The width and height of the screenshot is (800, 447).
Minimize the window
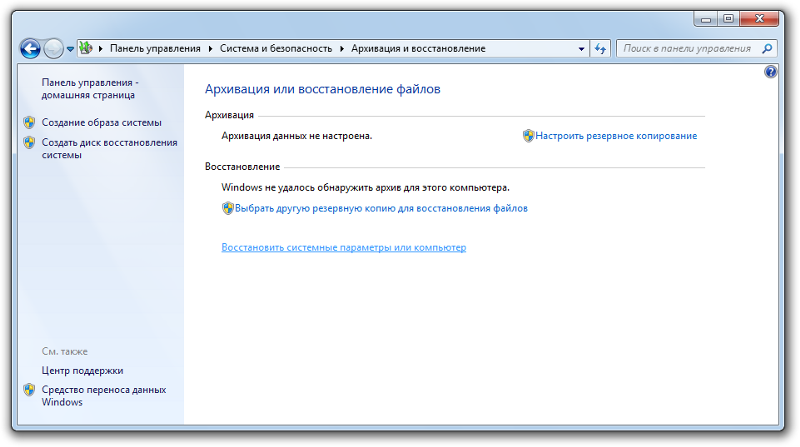pos(706,19)
